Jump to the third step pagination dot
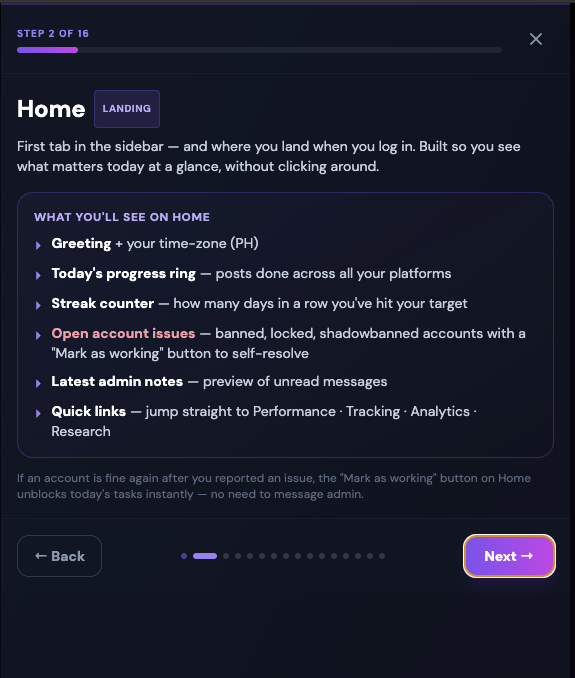Viewport: 575px width, 678px height. tap(226, 556)
